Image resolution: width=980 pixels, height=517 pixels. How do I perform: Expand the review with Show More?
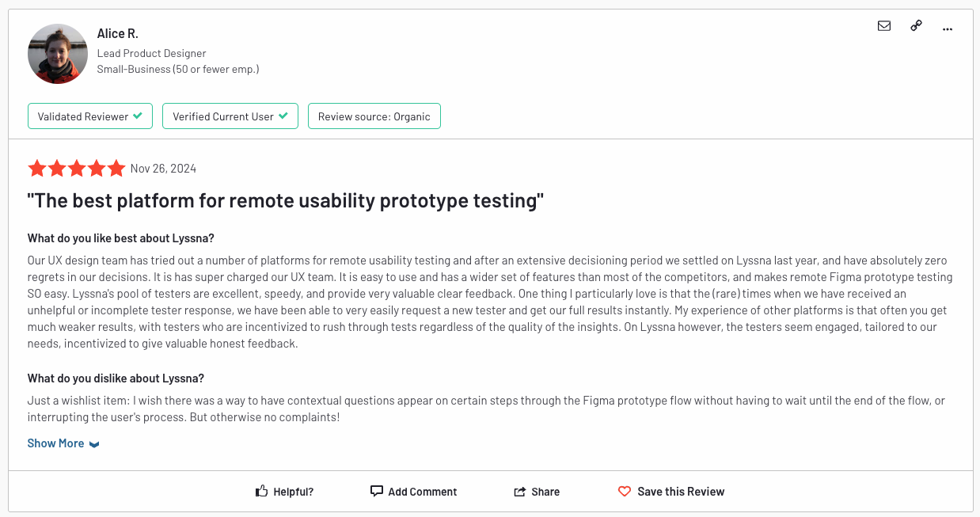[55, 443]
